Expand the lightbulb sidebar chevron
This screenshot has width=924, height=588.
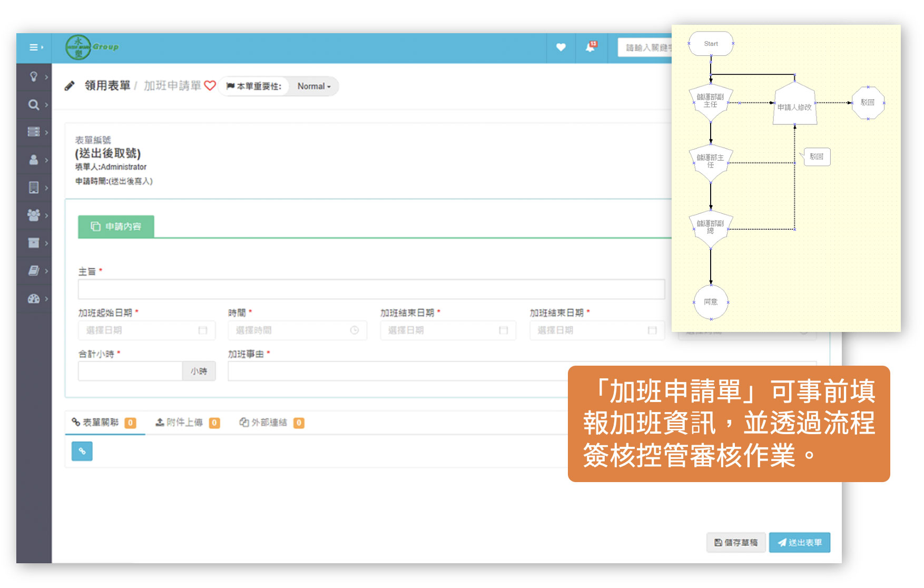(x=46, y=77)
